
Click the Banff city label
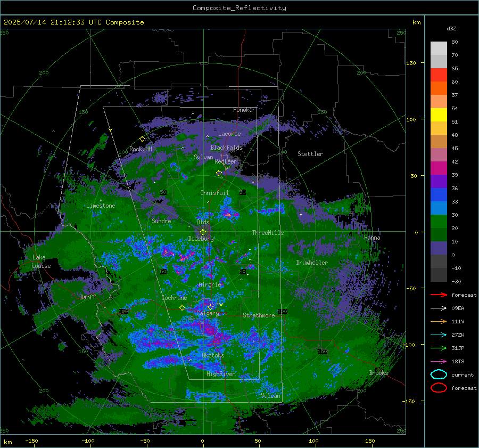pos(88,297)
